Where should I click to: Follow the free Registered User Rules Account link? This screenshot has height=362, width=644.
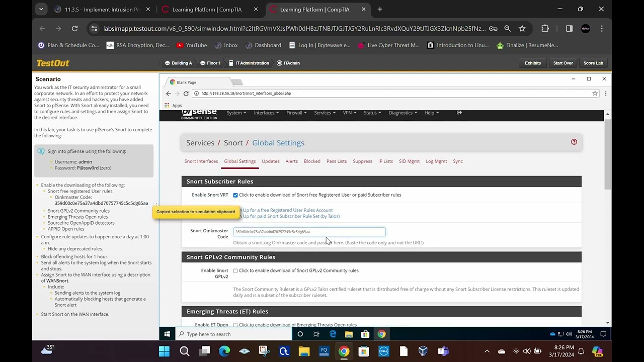288,210
